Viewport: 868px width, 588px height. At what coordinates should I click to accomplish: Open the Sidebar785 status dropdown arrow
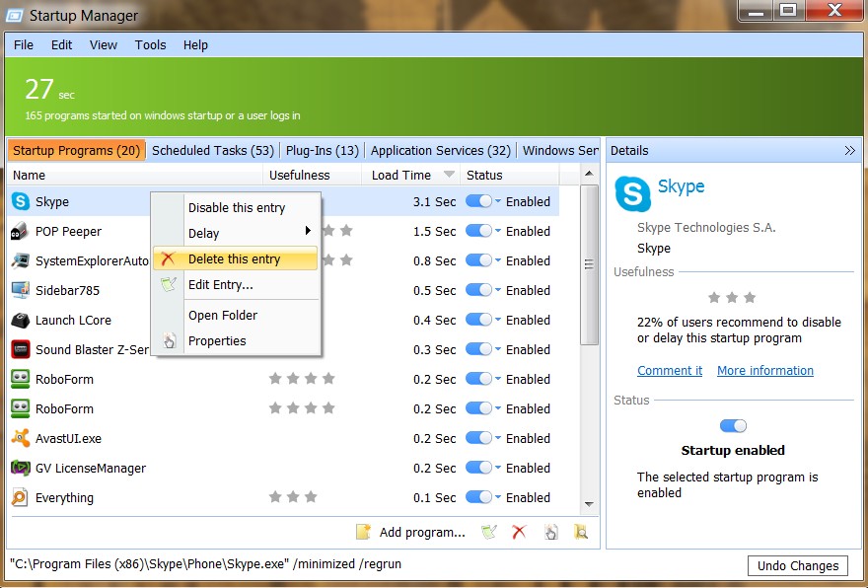(498, 290)
